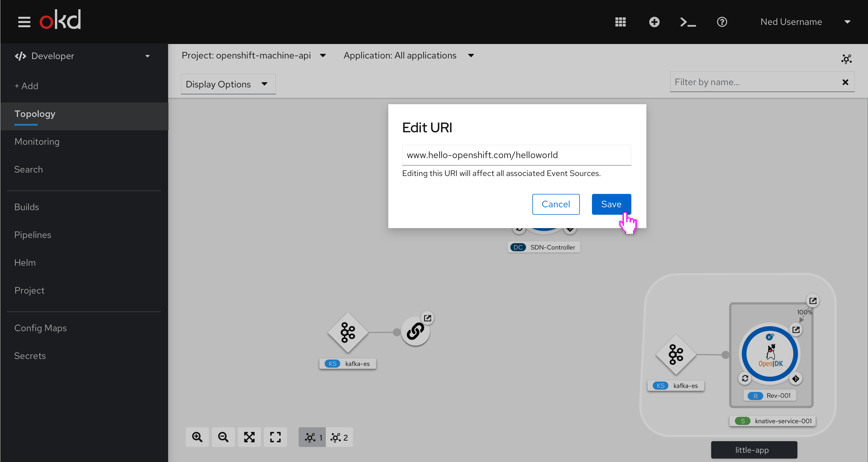This screenshot has height=462, width=868.
Task: Open Project in the sidebar
Action: (x=29, y=290)
